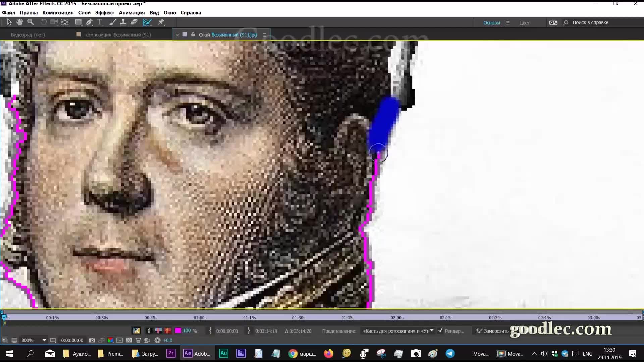The height and width of the screenshot is (362, 644).
Task: Open the Основы workspace menu
Action: click(x=508, y=23)
